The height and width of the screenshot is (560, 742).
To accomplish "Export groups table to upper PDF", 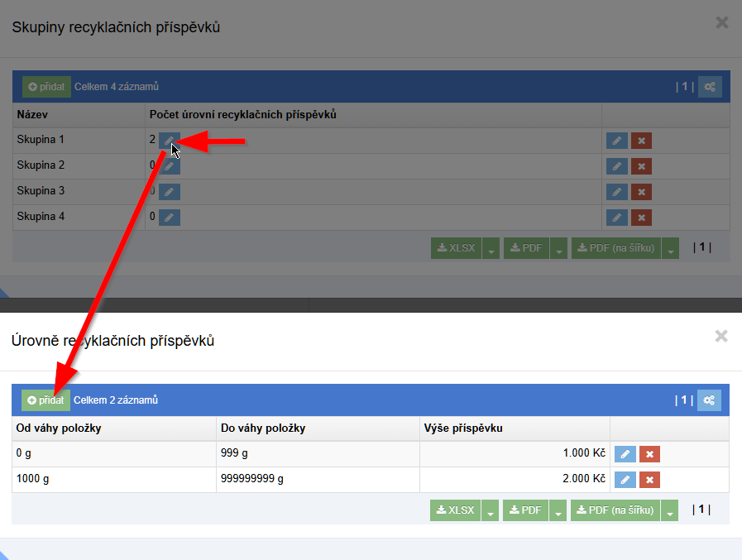I will click(524, 248).
